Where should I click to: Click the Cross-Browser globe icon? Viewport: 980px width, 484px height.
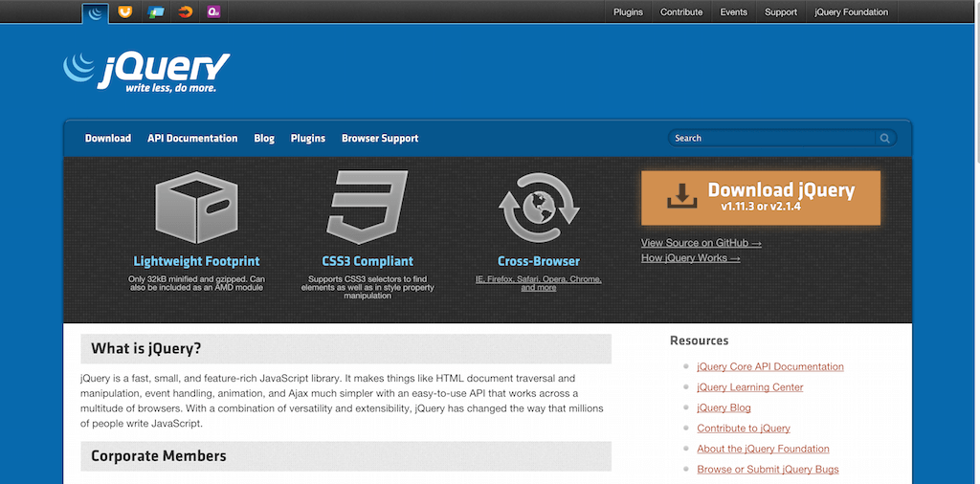[x=539, y=208]
